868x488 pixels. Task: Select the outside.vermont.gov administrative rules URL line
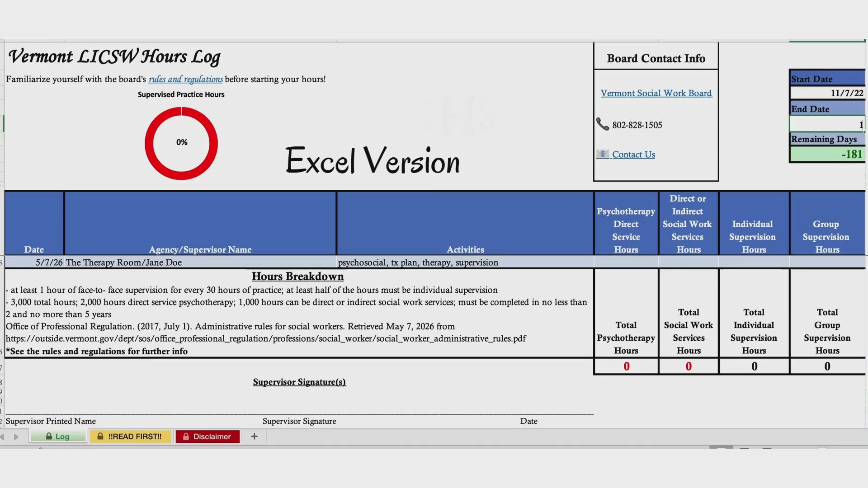pyautogui.click(x=266, y=339)
